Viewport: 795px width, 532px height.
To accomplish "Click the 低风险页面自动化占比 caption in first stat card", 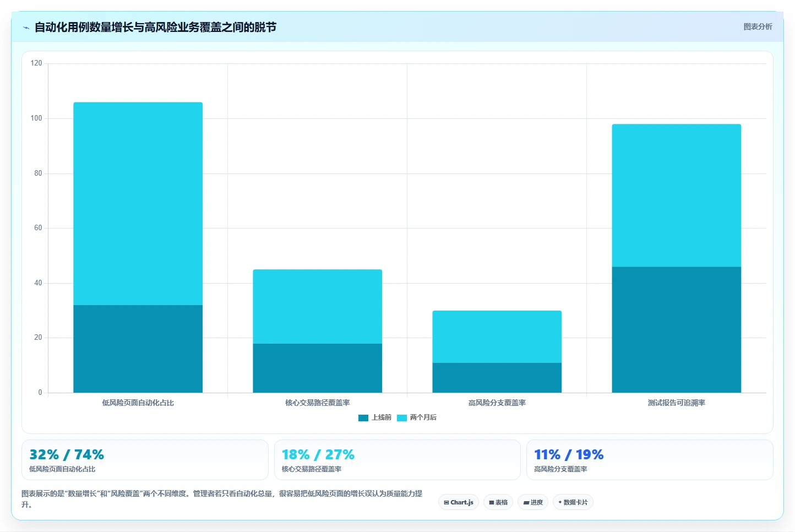I will [62, 469].
